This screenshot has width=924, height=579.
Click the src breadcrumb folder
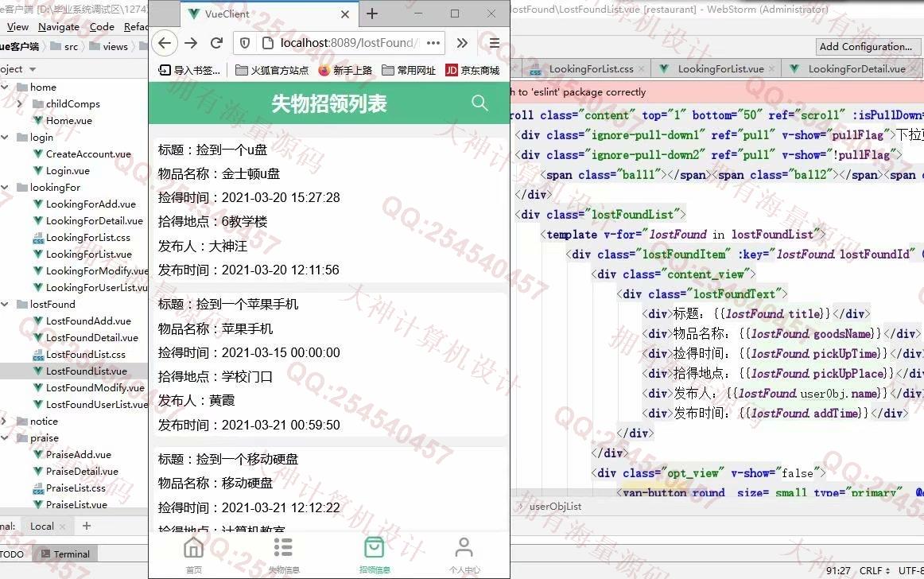[65, 47]
